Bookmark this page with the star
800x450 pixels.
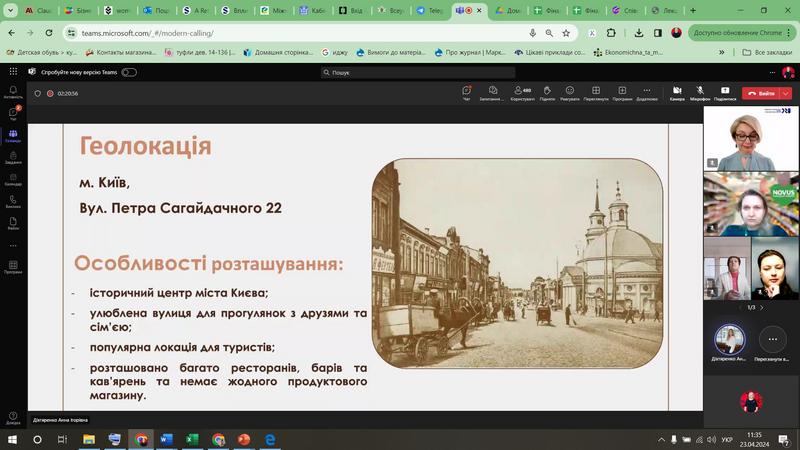coord(566,33)
